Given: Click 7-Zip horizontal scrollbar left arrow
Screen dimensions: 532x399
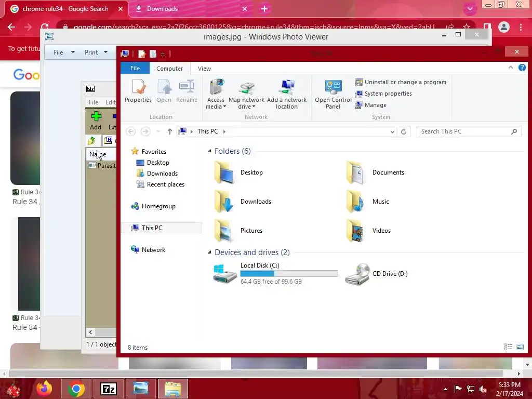Looking at the screenshot, I should 90,332.
